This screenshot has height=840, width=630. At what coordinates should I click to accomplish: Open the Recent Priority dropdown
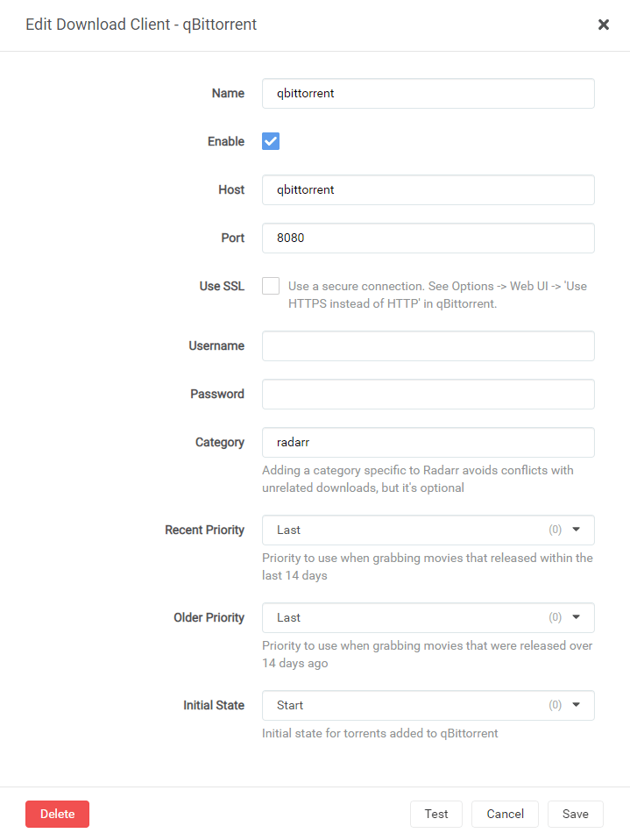click(428, 530)
